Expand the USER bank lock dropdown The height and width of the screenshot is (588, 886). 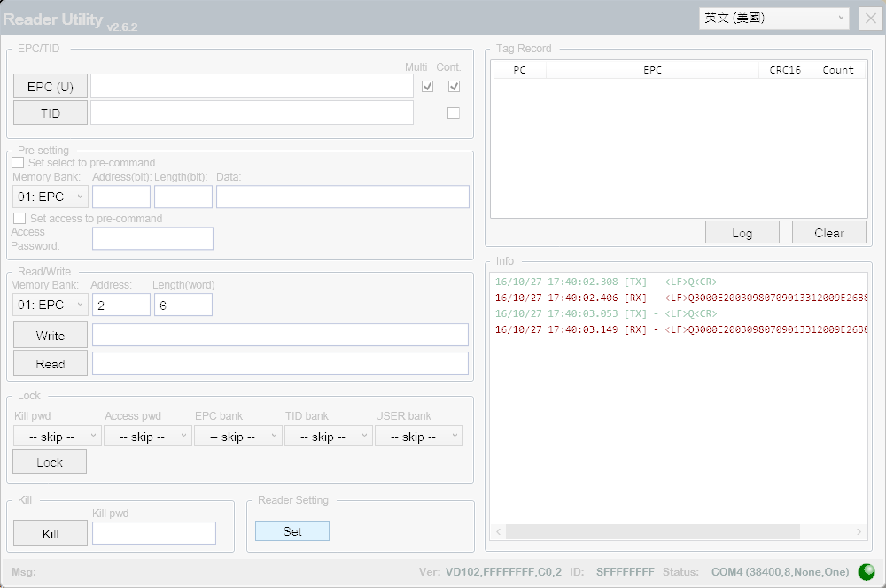point(419,437)
